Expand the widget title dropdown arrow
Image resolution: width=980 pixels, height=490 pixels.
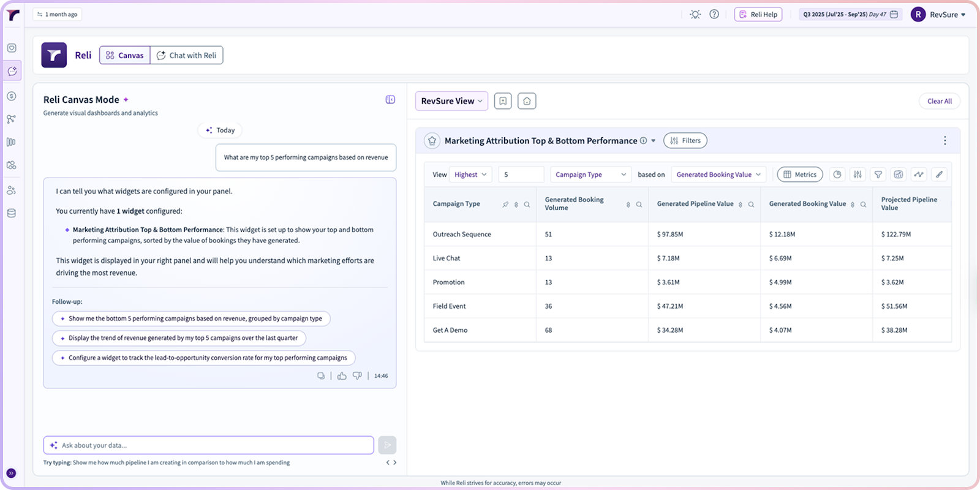point(654,141)
